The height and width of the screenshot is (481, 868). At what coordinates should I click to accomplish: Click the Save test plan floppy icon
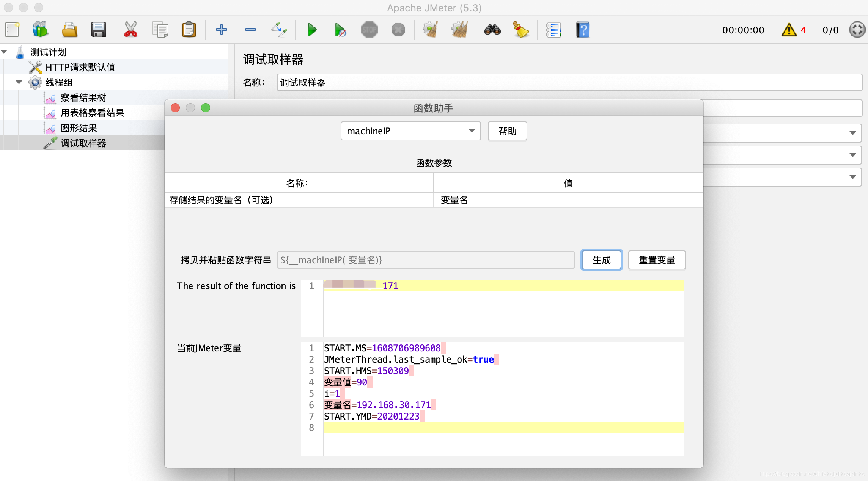98,30
